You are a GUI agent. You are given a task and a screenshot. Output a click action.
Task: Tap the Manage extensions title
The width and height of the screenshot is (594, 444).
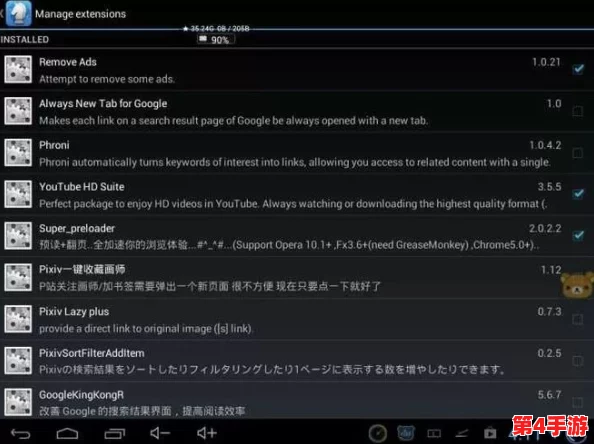(x=80, y=14)
